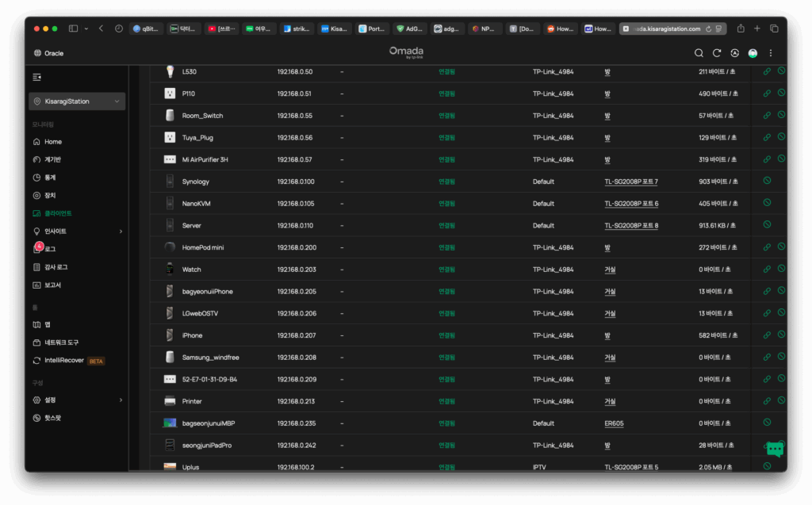Switch to the Kisa... browser tab

[335, 29]
